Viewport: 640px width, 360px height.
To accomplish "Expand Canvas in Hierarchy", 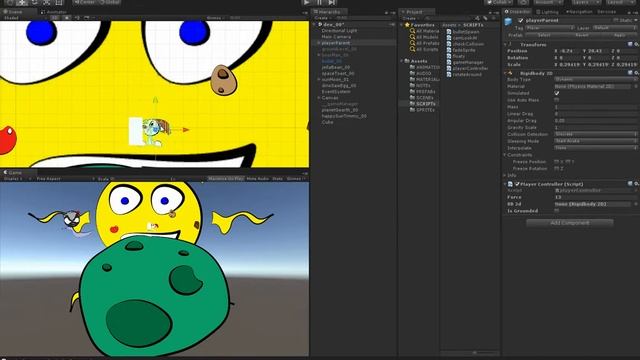I will pyautogui.click(x=319, y=98).
